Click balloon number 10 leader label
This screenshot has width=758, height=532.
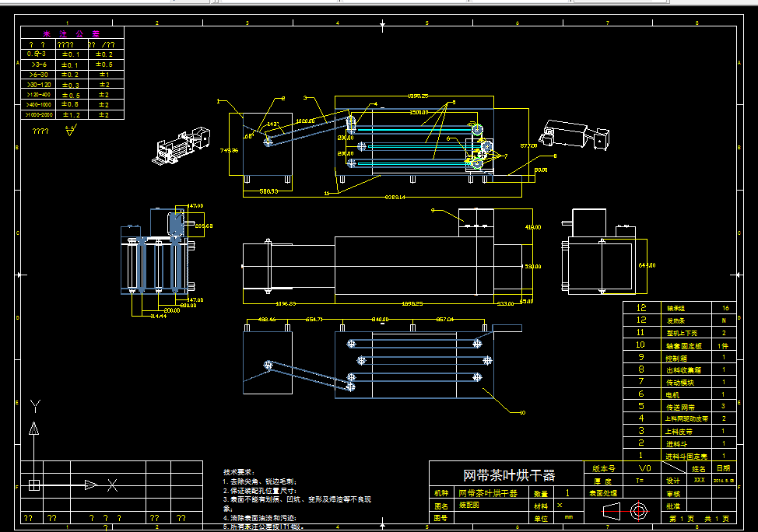pyautogui.click(x=522, y=413)
